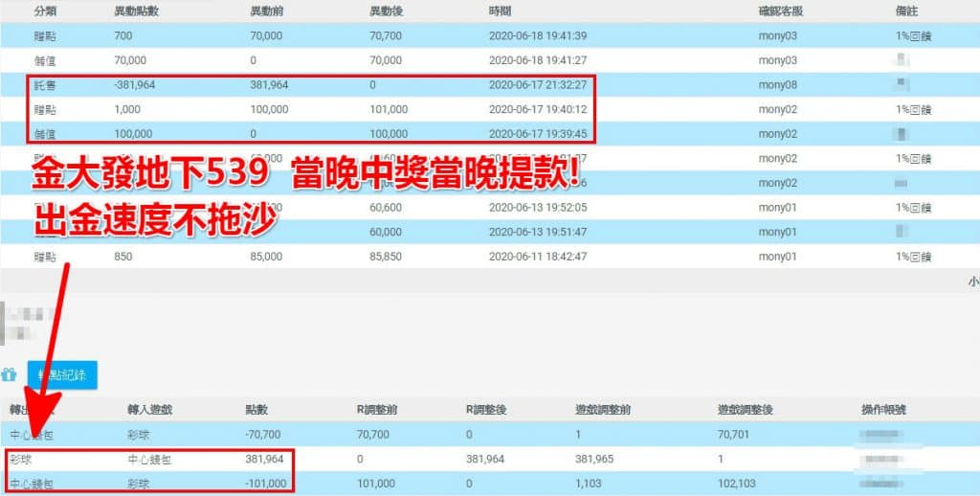Select timestamp 2020-06-17 21:32:27

[538, 85]
